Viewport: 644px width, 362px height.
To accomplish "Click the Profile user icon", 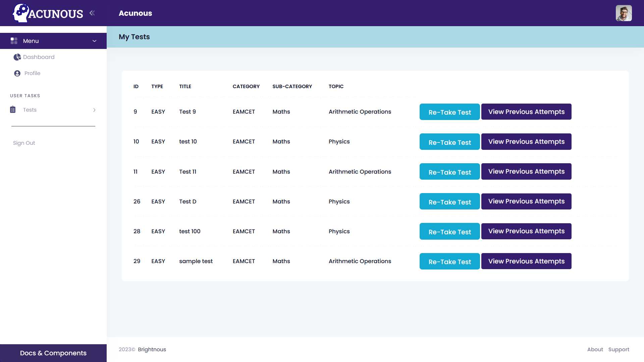I will tap(17, 73).
